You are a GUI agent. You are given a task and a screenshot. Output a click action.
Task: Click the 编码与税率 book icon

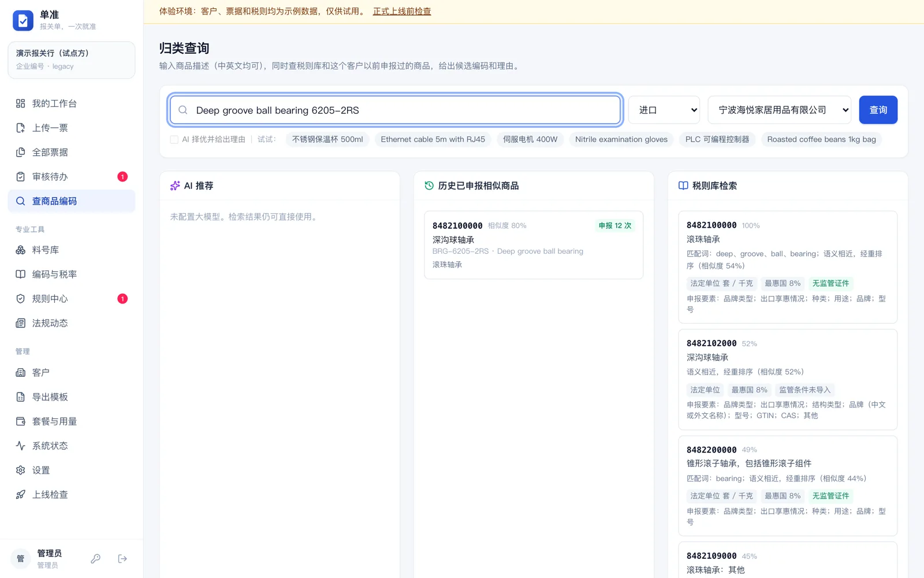21,275
